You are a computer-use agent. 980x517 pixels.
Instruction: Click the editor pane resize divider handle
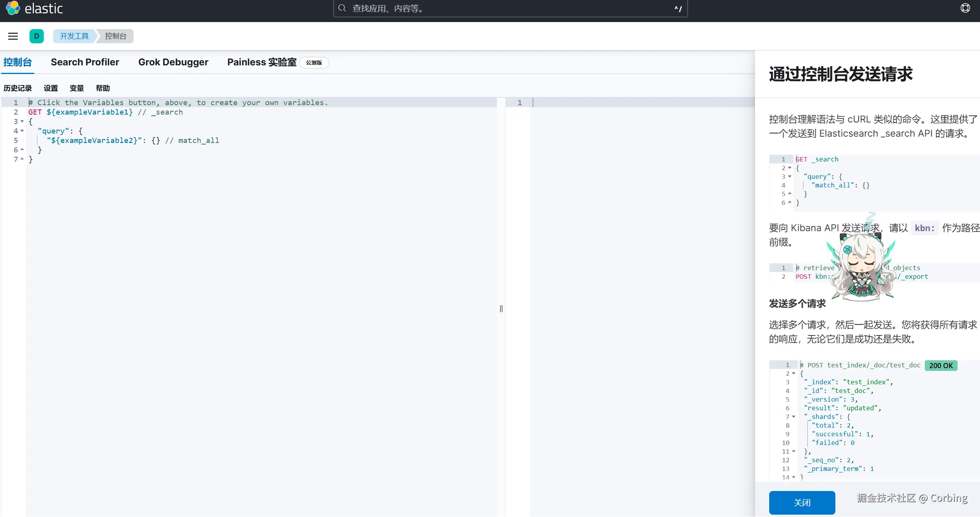point(501,309)
